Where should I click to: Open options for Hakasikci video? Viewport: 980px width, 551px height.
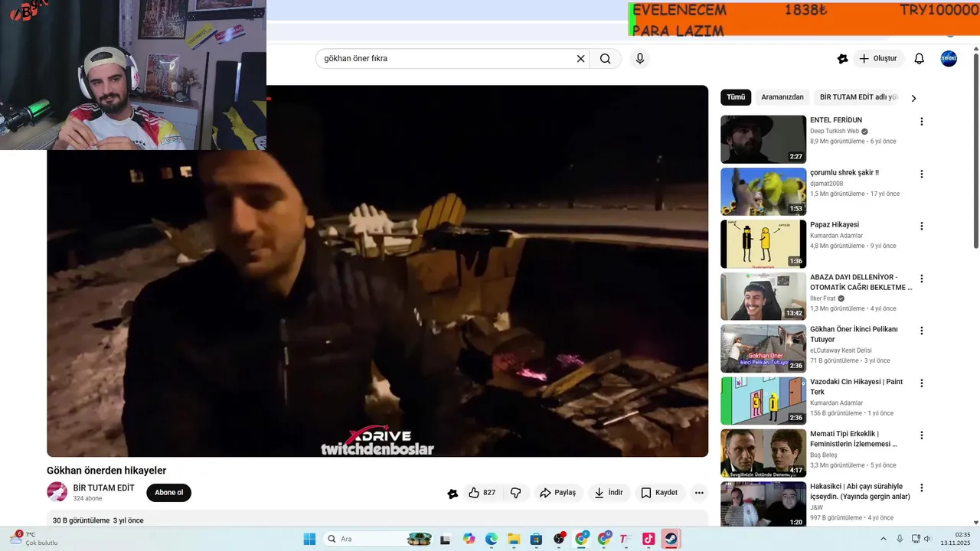click(x=922, y=487)
